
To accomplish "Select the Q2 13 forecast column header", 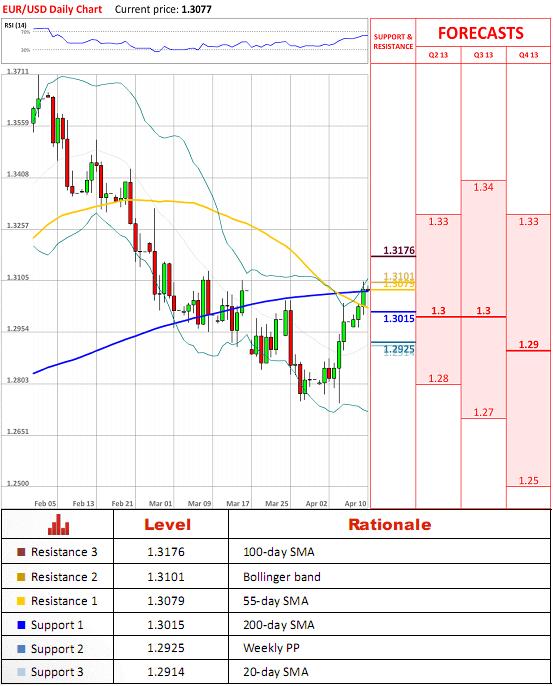I will pyautogui.click(x=438, y=55).
